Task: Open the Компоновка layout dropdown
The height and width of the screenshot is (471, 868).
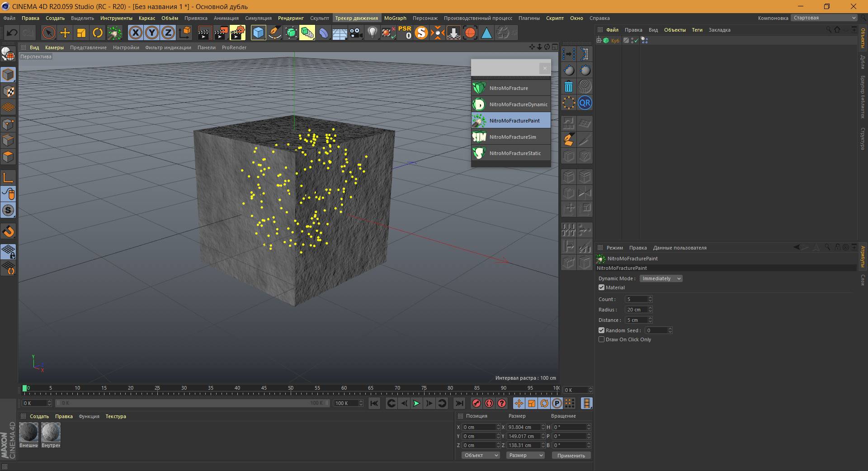Action: click(x=824, y=18)
